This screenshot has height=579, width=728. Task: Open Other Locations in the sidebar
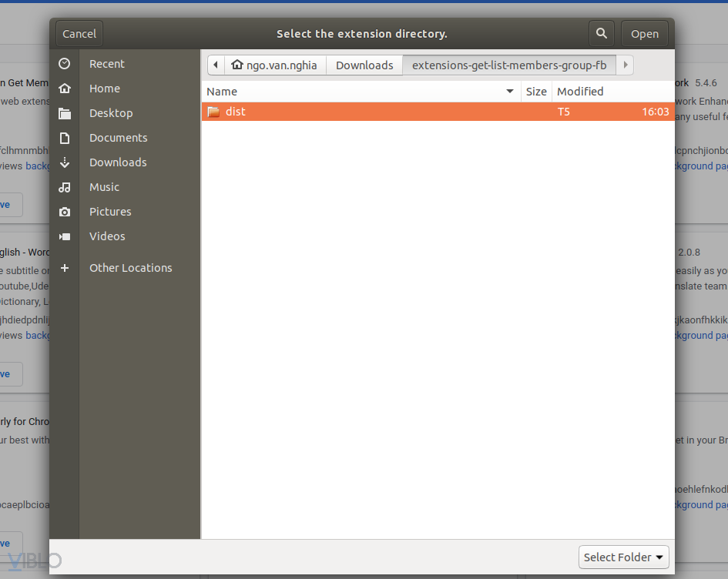point(130,268)
